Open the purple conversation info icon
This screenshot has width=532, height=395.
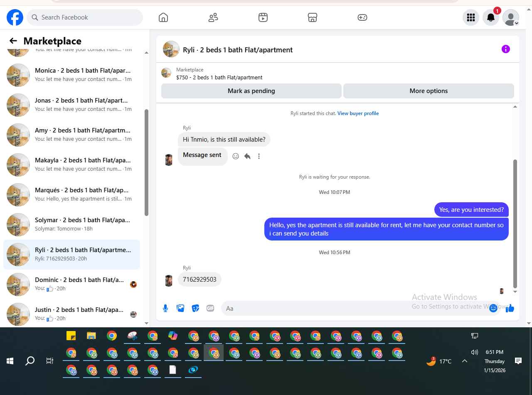coord(506,49)
